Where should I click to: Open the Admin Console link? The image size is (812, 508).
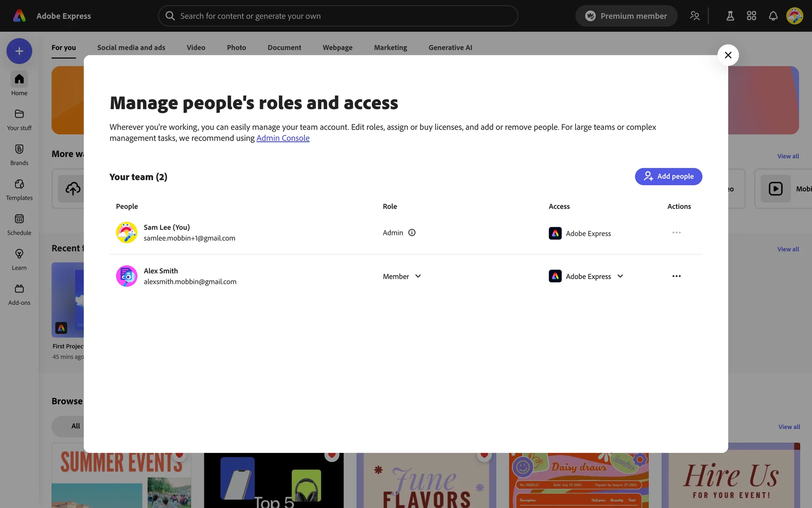click(x=283, y=138)
